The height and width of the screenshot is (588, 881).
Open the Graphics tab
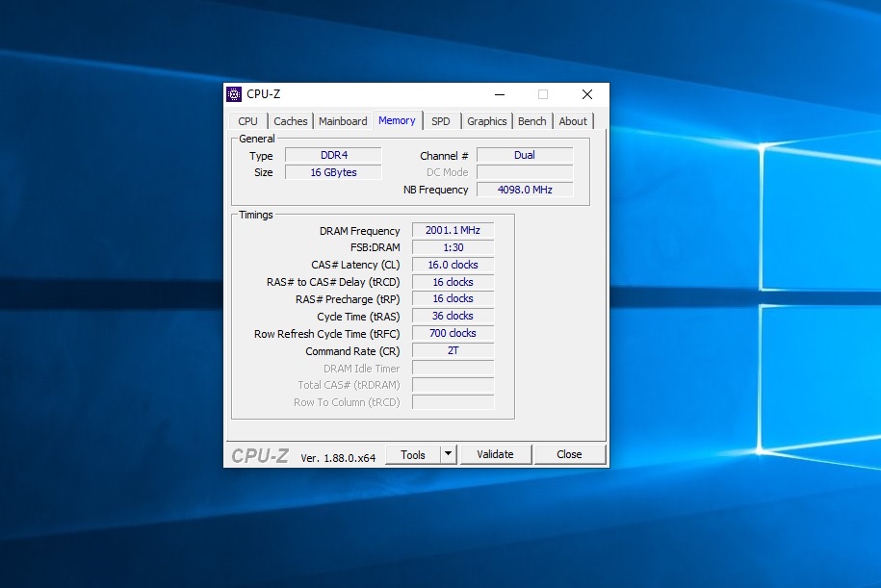[x=486, y=121]
